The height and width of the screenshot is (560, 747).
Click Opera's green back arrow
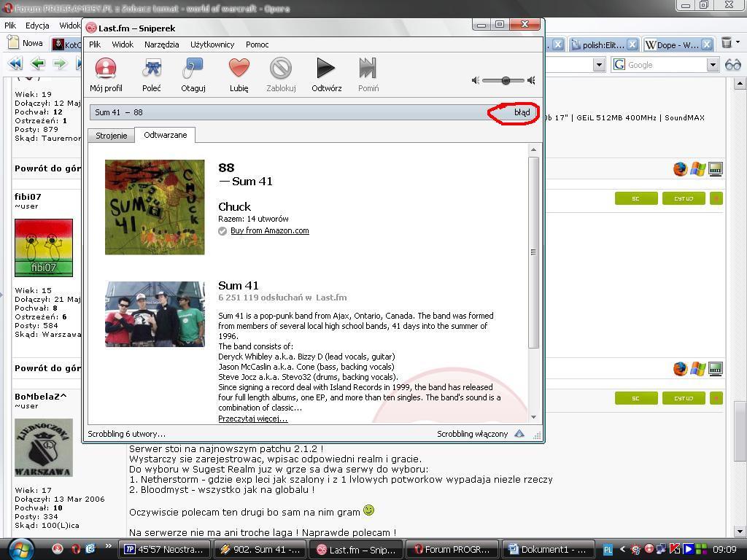tap(38, 63)
